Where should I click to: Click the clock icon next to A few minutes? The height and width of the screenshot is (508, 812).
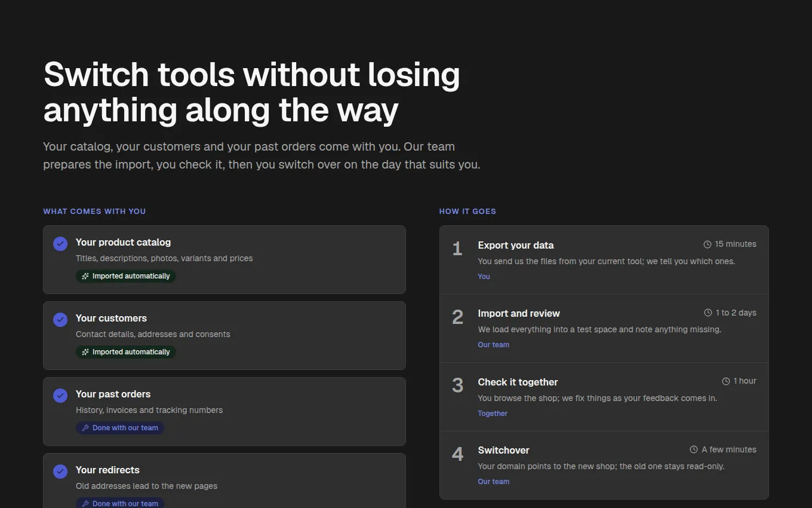694,449
